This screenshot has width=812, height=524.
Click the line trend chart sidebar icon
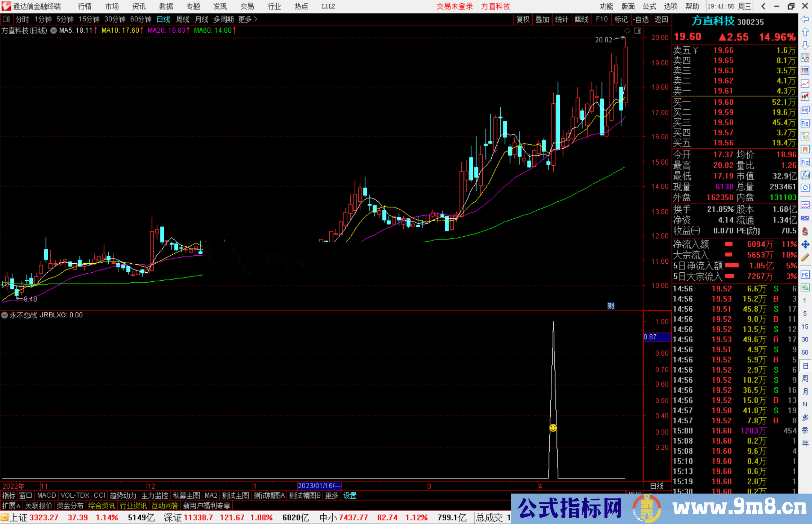click(x=805, y=83)
